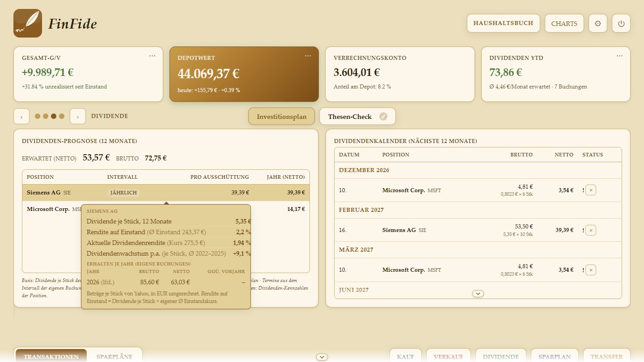Toggle the Thesen-Check checkmark
Viewport: 644px width, 362px height.
pyautogui.click(x=383, y=116)
